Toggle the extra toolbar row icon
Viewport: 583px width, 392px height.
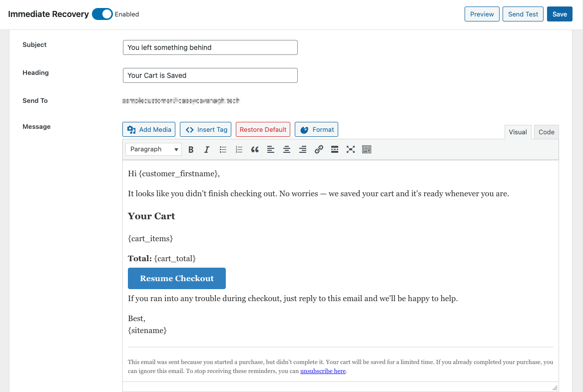click(367, 149)
